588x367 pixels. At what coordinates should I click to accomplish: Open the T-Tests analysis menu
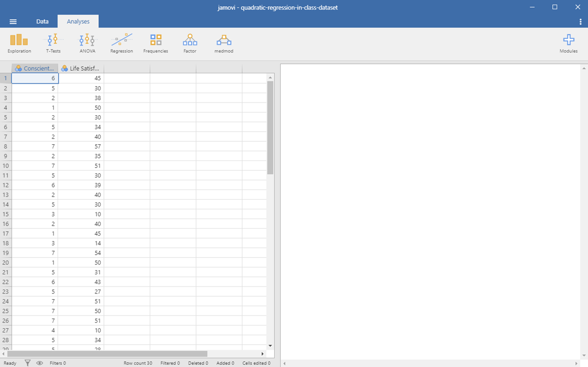pyautogui.click(x=53, y=43)
